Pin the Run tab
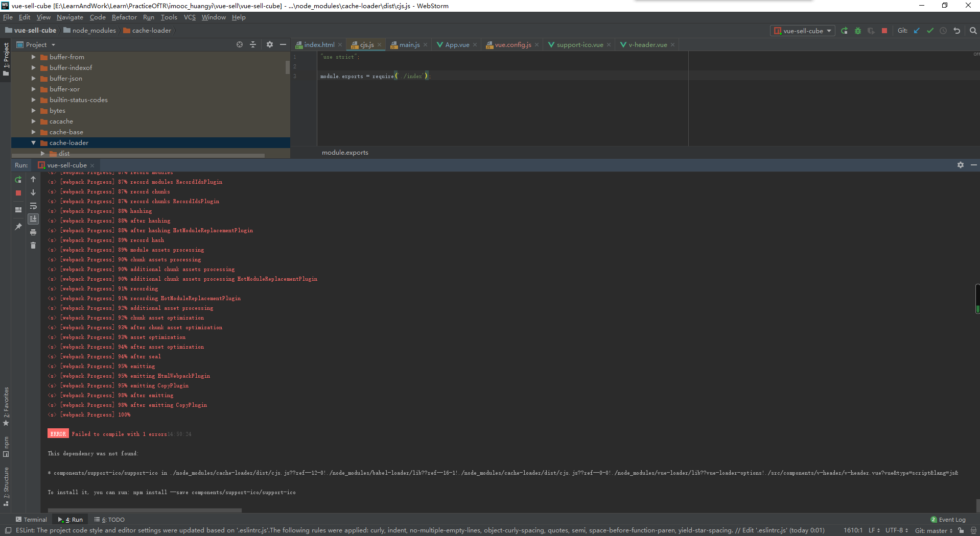Screen dimensions: 980x536 [18, 227]
